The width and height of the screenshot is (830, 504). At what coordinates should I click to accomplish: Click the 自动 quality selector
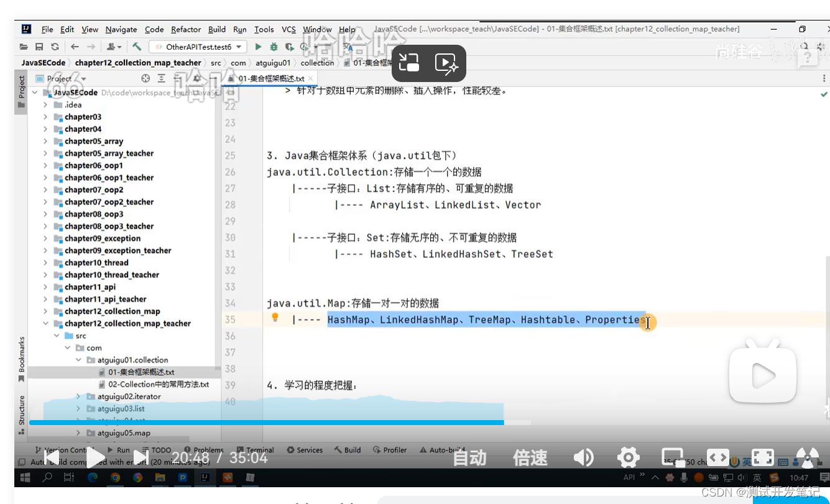(x=469, y=459)
